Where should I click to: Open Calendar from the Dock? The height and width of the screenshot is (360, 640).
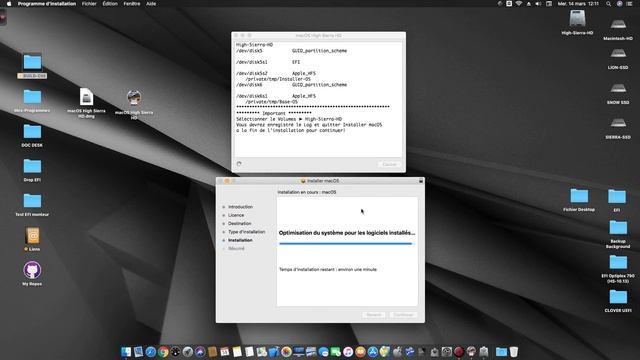224,351
